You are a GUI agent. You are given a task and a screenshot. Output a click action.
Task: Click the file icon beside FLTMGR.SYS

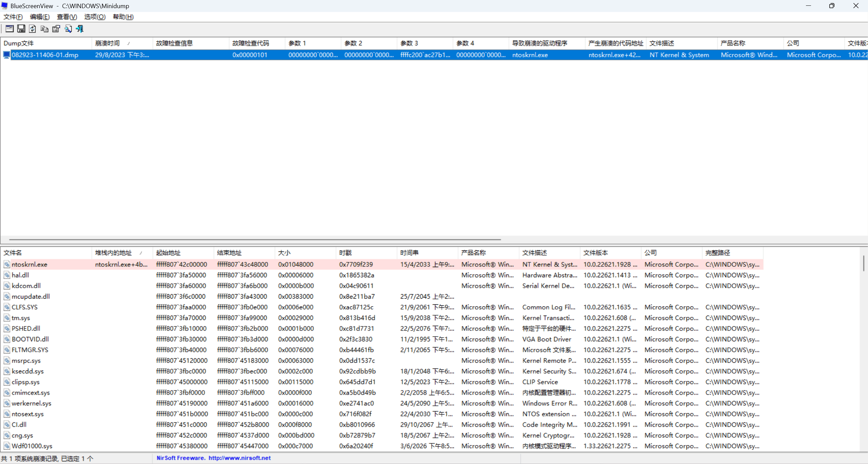click(6, 350)
